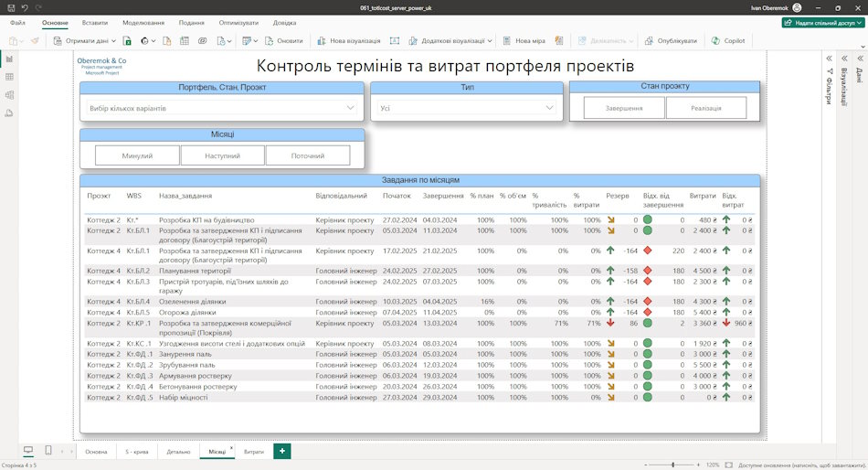Screen dimensions: 868x470
Task: Click the fit to page icon in status bar
Action: pos(728,465)
